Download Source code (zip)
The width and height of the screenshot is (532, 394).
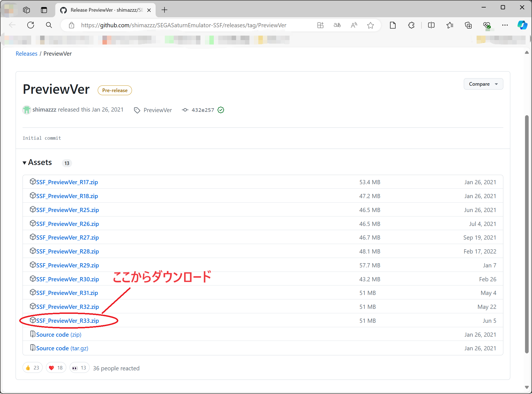point(59,335)
